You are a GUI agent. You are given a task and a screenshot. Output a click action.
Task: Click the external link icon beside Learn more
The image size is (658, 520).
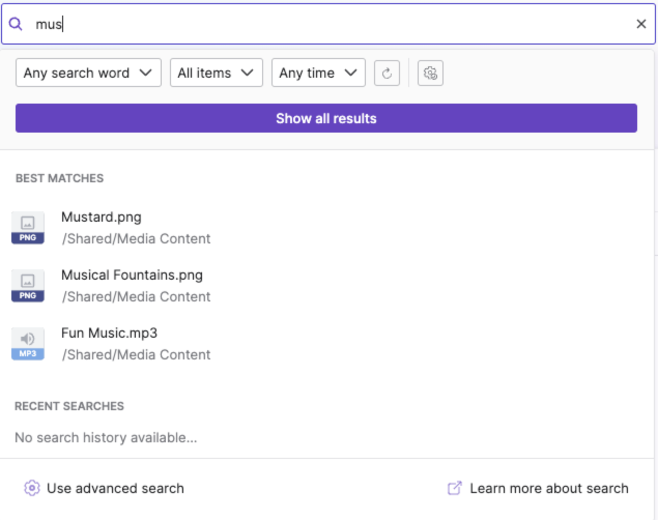click(x=454, y=488)
